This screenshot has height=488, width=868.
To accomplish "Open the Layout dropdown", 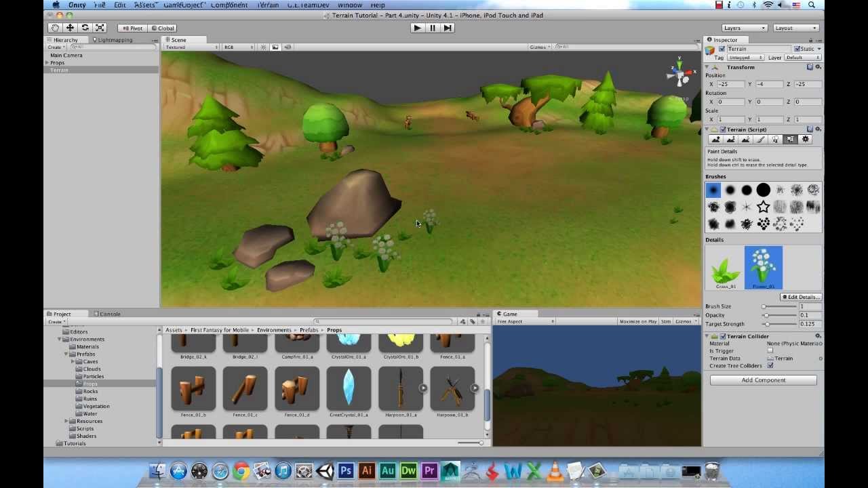I will click(796, 28).
